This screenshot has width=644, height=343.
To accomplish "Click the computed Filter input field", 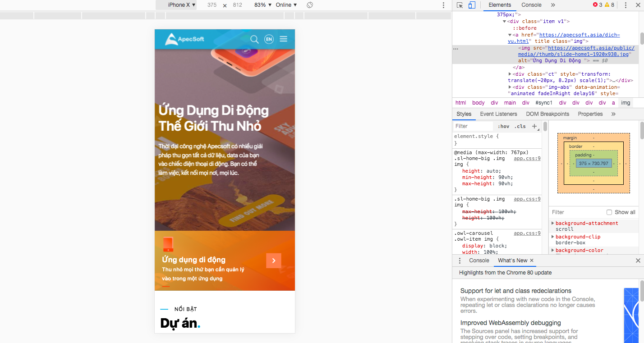I will tap(576, 212).
